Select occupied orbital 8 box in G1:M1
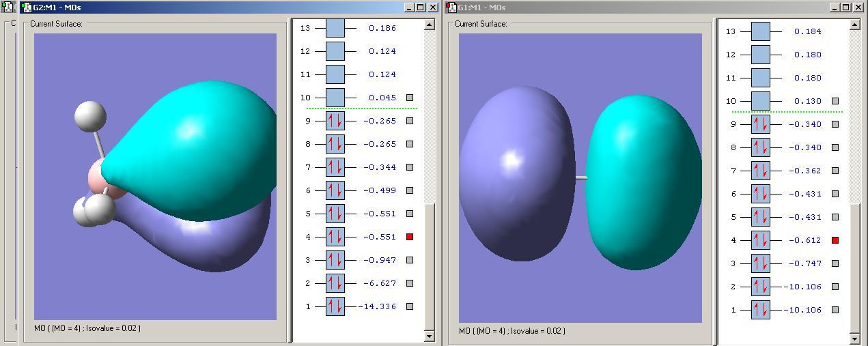Screen dimensions: 868x346 point(761,147)
